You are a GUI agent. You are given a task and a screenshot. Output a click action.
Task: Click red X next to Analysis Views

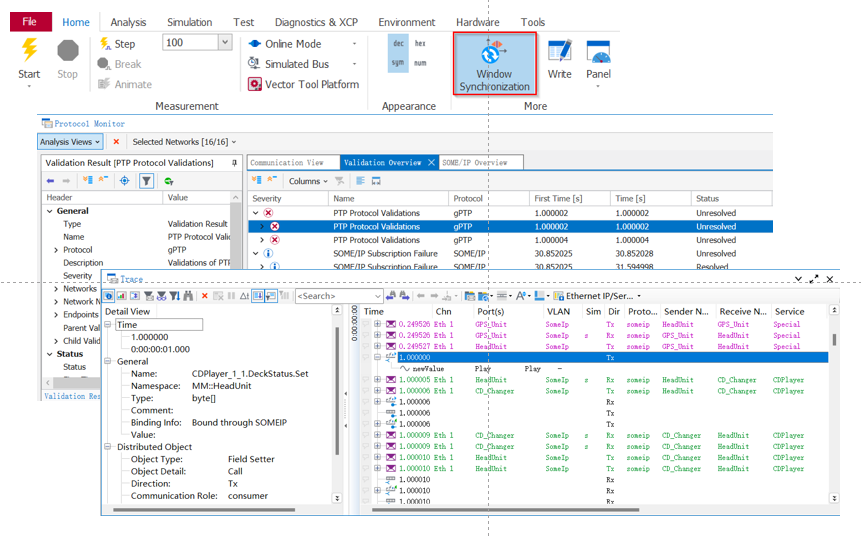tap(116, 142)
